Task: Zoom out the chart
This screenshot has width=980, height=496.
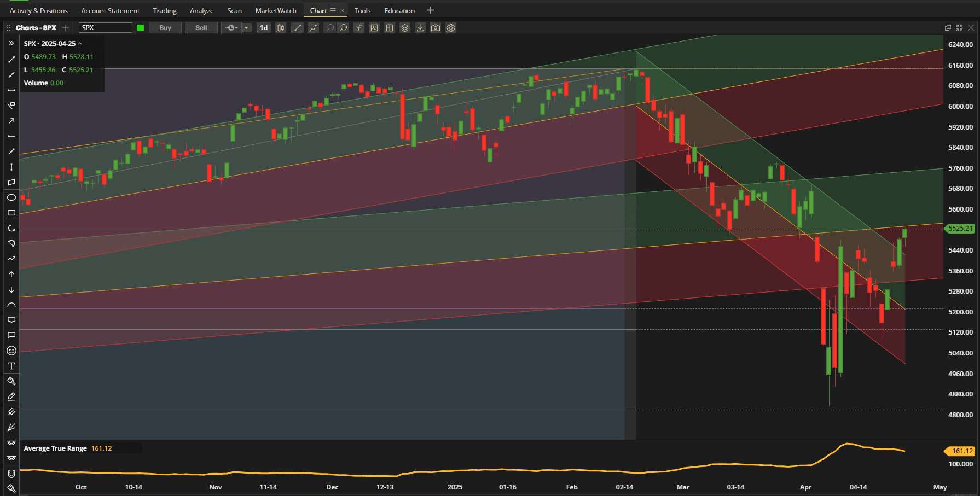Action: tap(330, 28)
